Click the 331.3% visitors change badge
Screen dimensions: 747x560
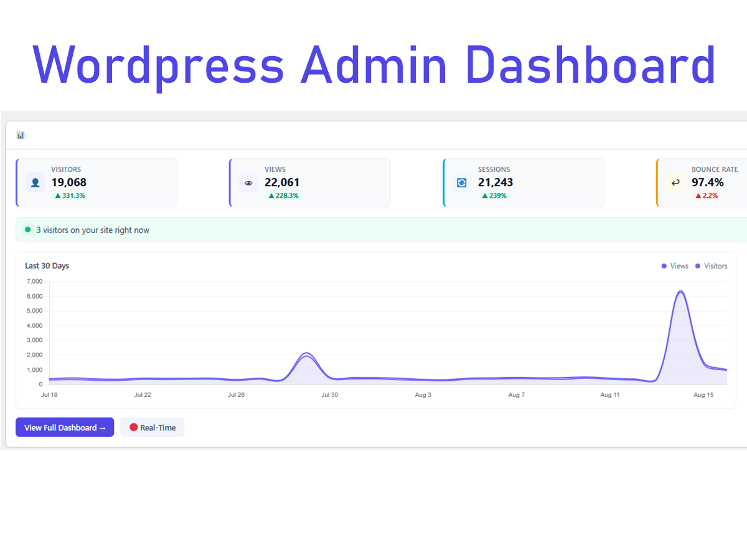coord(70,195)
